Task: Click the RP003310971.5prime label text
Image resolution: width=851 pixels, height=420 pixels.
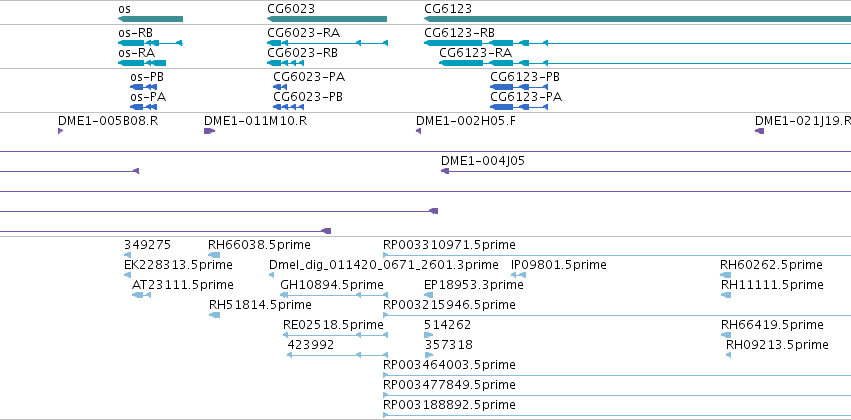Action: tap(449, 245)
